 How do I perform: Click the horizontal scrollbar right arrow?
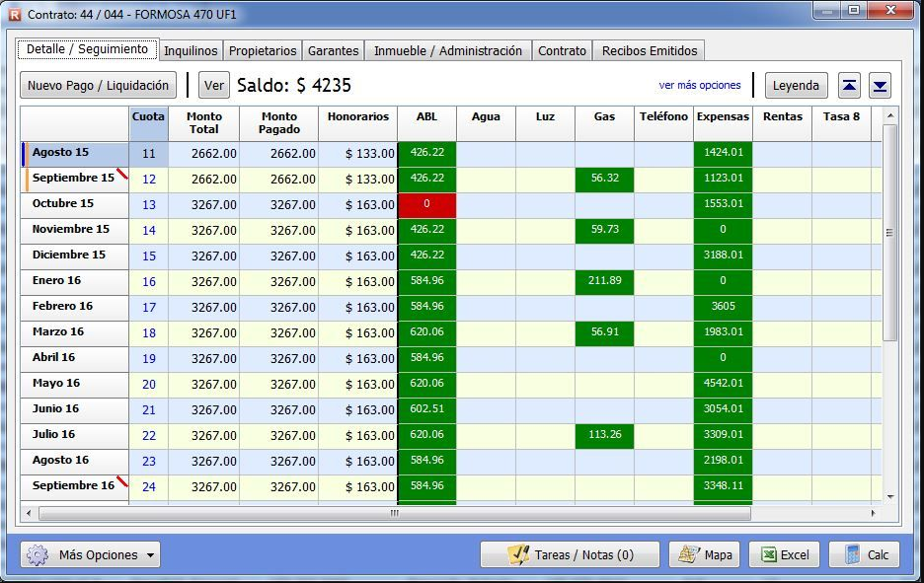[x=873, y=513]
